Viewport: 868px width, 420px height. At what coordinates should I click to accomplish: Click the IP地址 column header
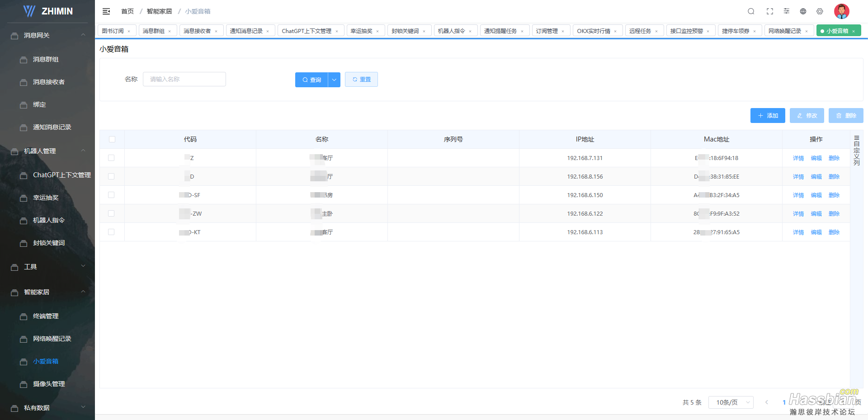point(585,139)
